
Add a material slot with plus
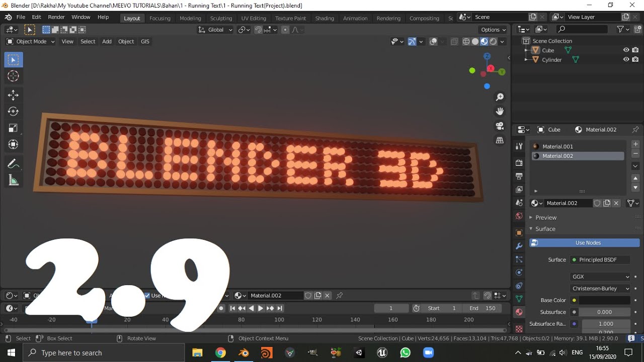[635, 144]
